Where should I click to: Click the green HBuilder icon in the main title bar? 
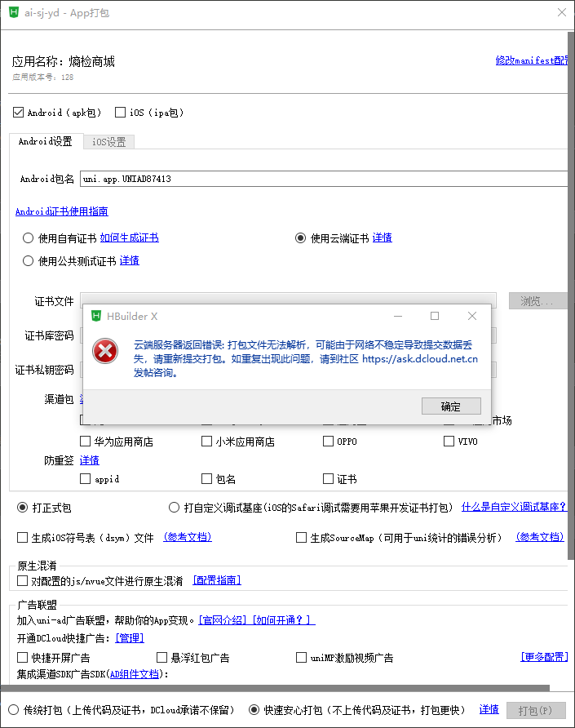14,12
